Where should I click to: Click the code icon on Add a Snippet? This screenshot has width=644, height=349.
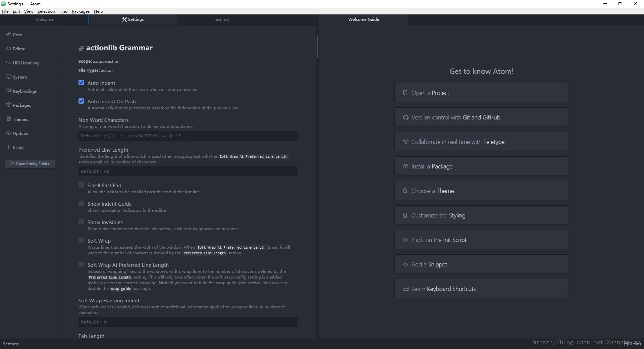pos(406,264)
